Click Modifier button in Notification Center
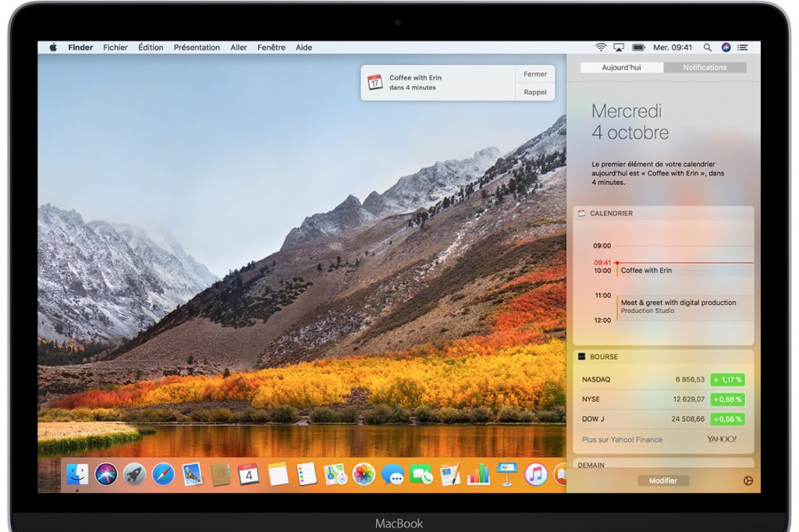Viewport: 799px width, 532px height. (x=663, y=481)
